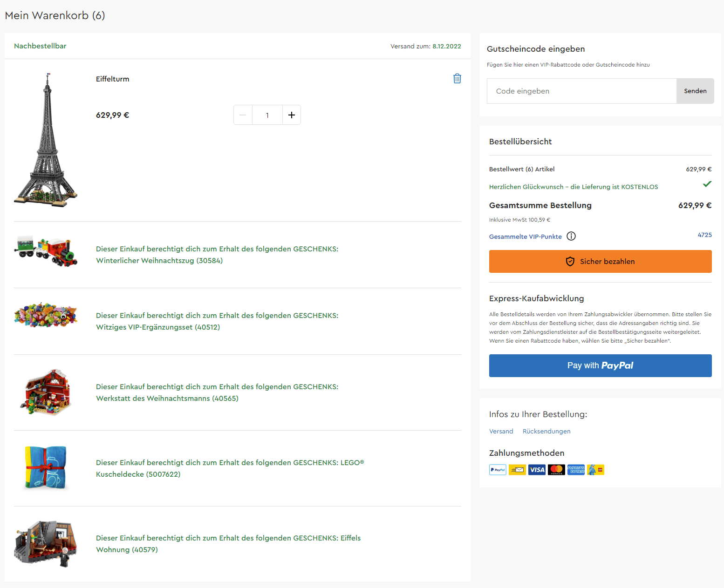Screen dimensions: 724x588
Task: Select the Witziges VIP-Ergänzungsset (40512) gift text
Action: [x=217, y=321]
